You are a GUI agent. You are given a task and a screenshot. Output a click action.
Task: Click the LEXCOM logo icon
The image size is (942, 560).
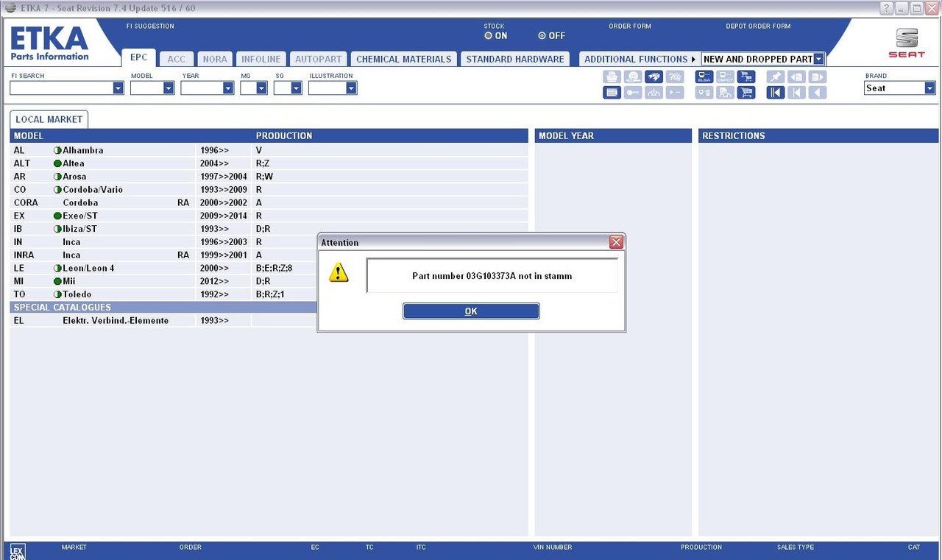pos(17,551)
